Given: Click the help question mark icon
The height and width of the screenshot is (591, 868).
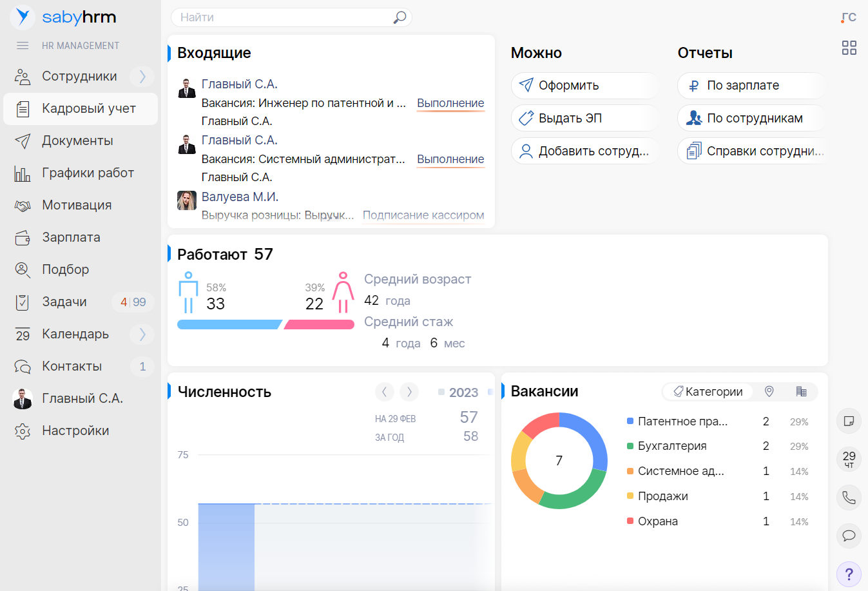Looking at the screenshot, I should tap(849, 574).
